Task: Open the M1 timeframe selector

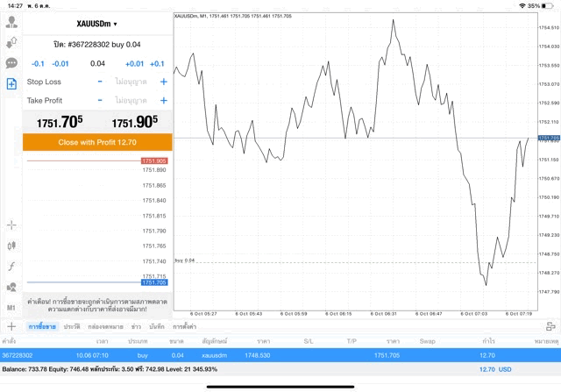Action: (11, 308)
